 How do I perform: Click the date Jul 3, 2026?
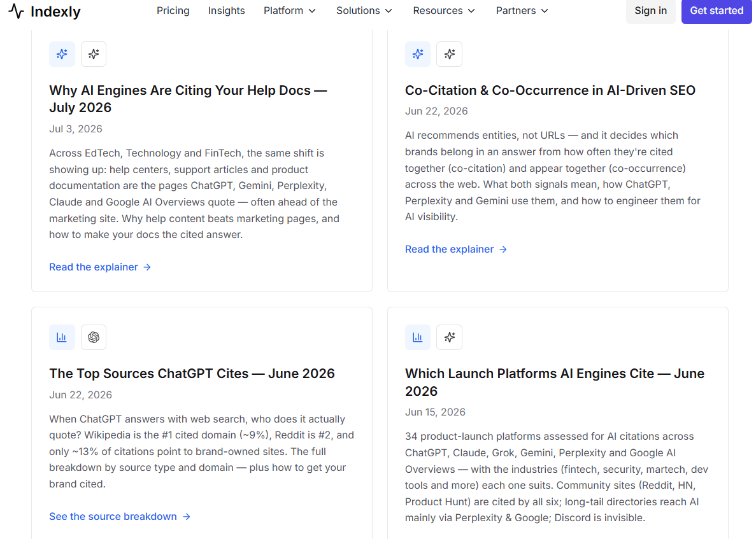[76, 129]
